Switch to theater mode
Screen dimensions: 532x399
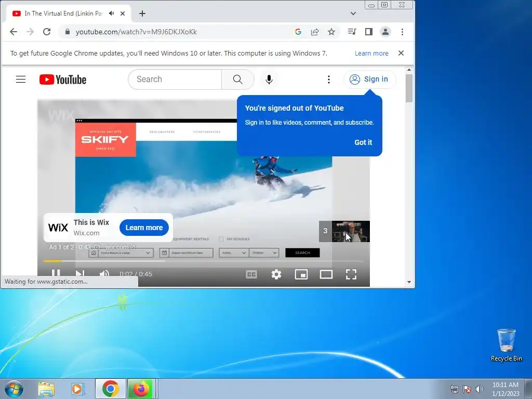click(x=326, y=274)
